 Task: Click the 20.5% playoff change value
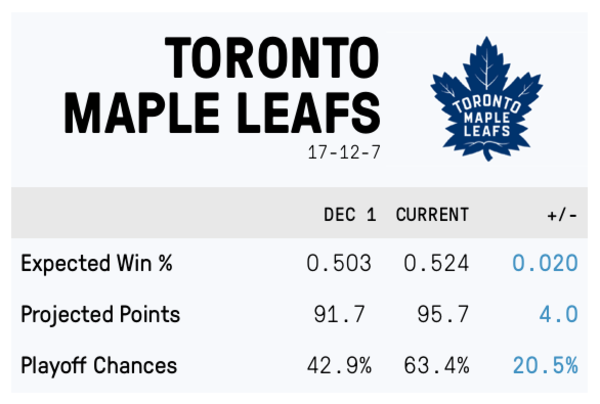coord(545,365)
